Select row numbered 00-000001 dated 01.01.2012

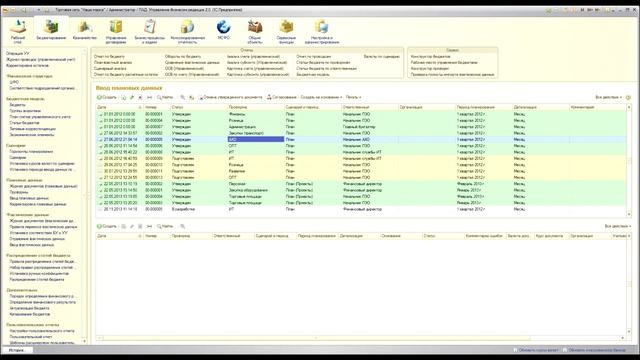pos(361,114)
